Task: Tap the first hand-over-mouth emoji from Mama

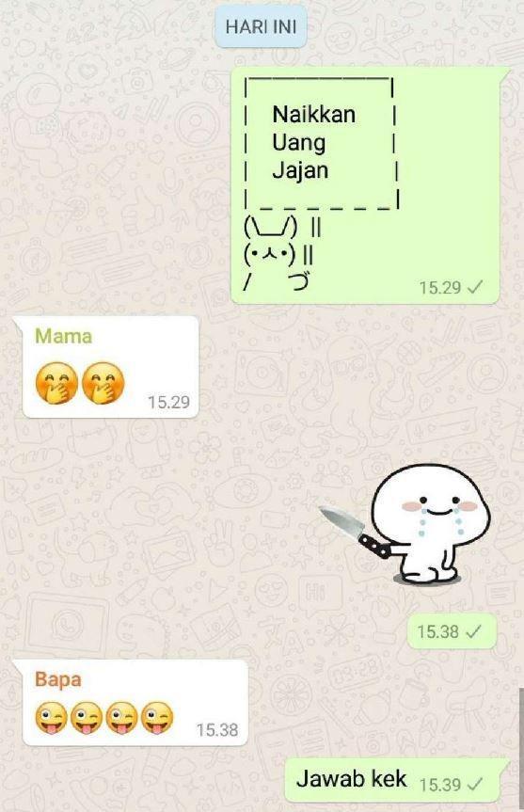Action: point(56,383)
